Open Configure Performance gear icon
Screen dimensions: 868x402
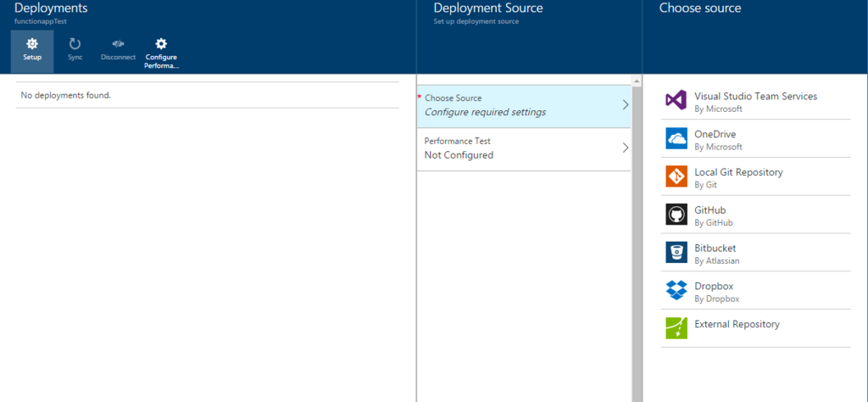coord(161,43)
